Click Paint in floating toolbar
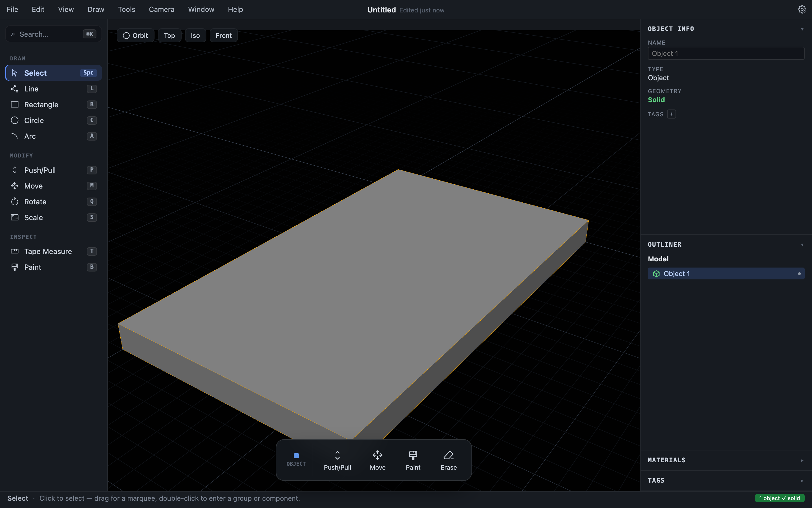 (413, 460)
